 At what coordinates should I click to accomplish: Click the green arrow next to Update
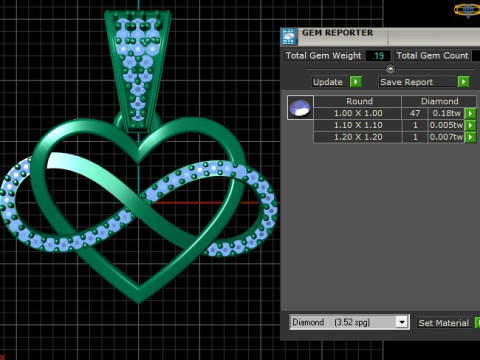click(356, 82)
